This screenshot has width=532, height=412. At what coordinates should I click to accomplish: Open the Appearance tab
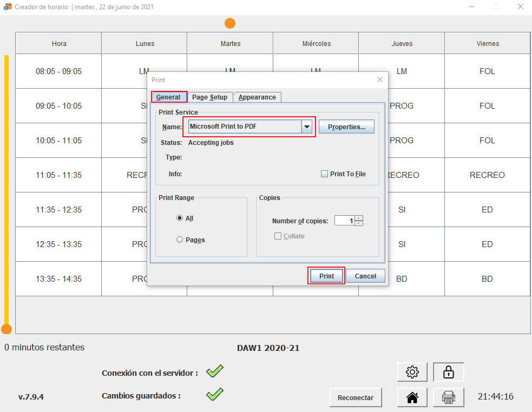(257, 97)
